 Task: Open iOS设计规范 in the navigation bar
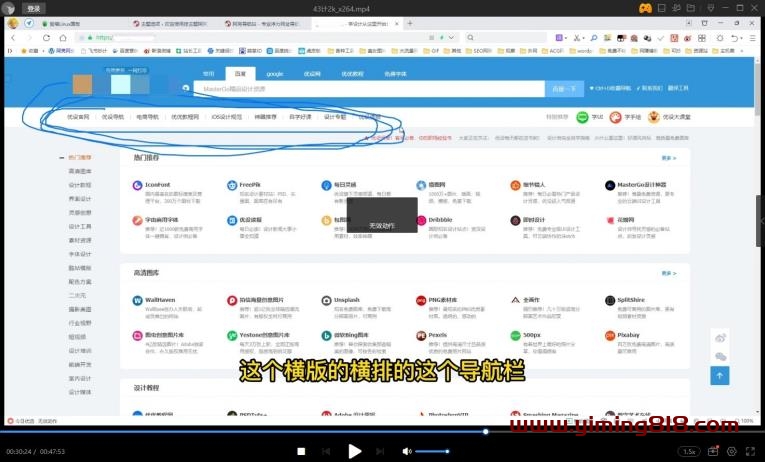pyautogui.click(x=226, y=117)
